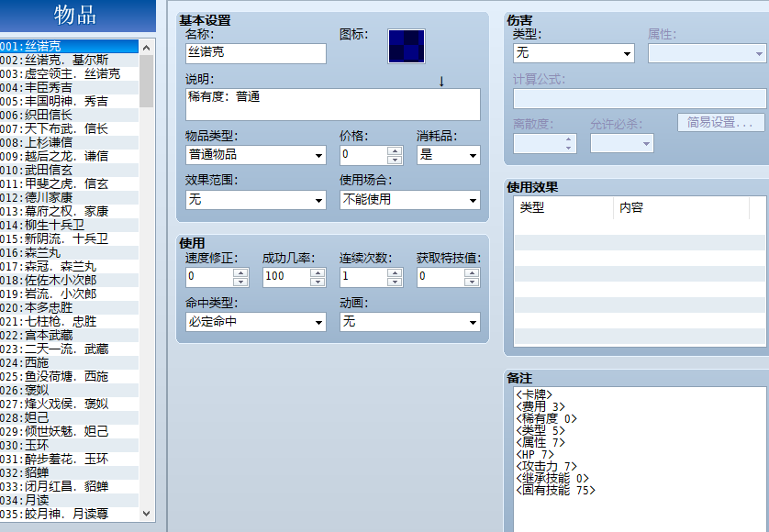Click the item list scroll-down arrow

coord(146,514)
